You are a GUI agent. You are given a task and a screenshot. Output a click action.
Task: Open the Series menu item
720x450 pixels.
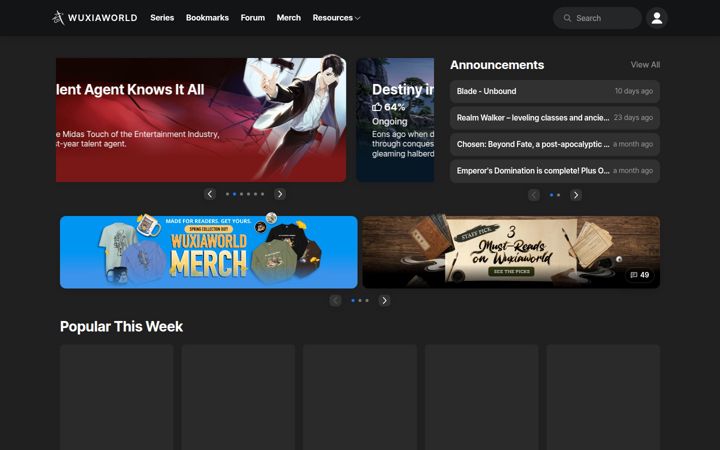pyautogui.click(x=162, y=18)
